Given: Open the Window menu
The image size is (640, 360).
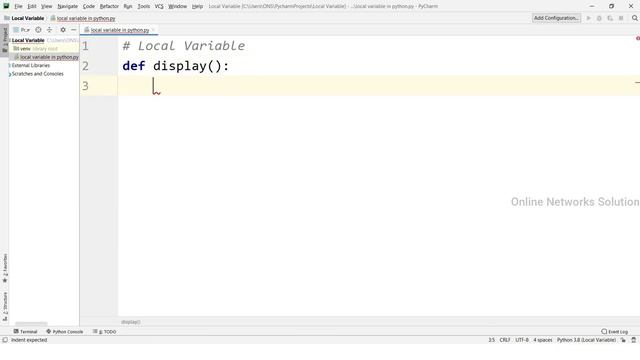Looking at the screenshot, I should click(178, 6).
